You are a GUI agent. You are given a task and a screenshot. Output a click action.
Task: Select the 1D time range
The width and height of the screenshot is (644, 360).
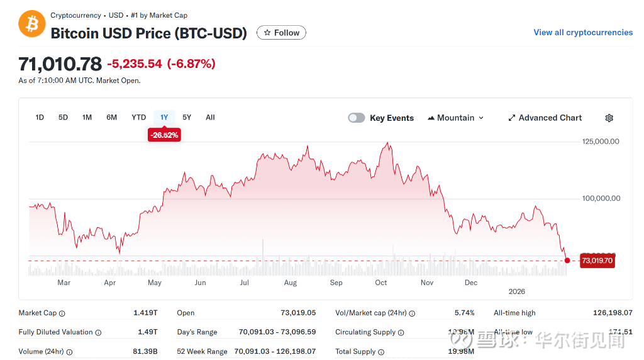click(x=40, y=118)
